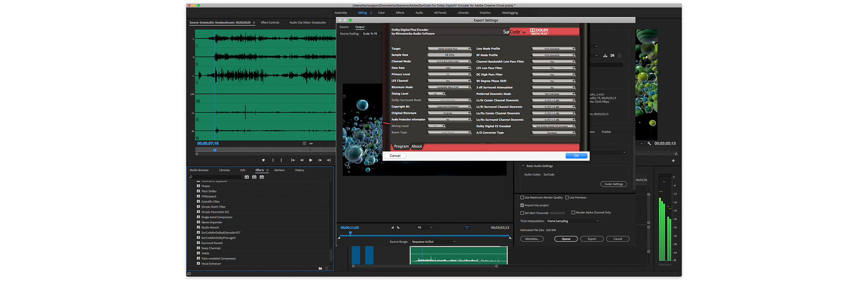Open the Data Rate dropdown
The image size is (868, 282).
tap(450, 68)
